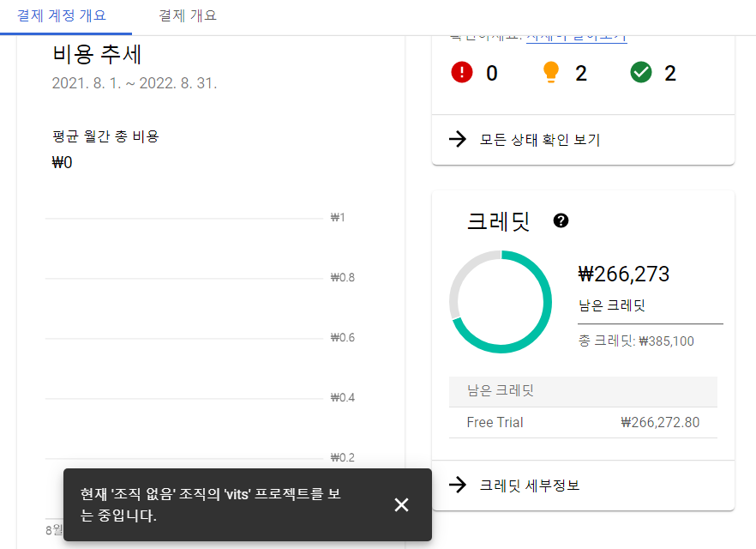Click the 총 크레딧 ₩385,100 text

(636, 341)
